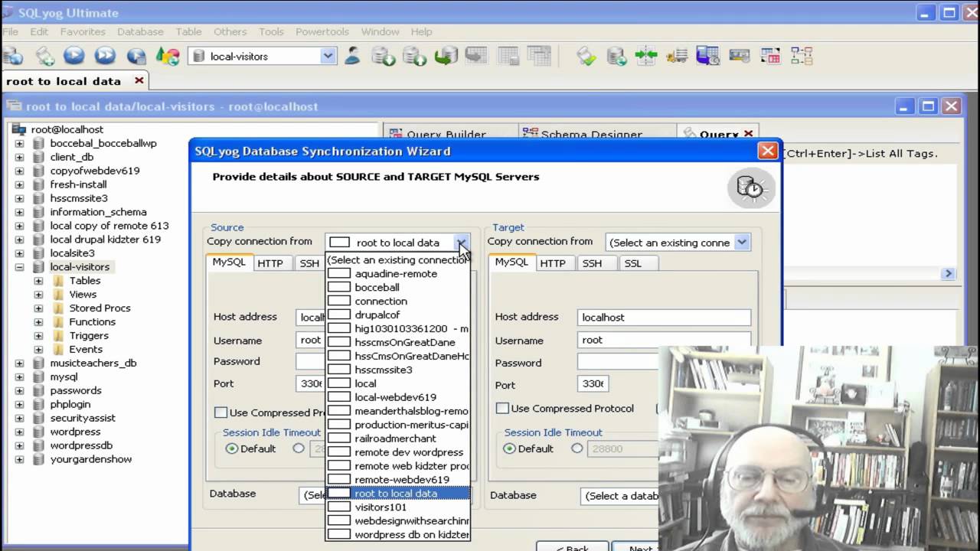980x551 pixels.
Task: Click the colored-shapes refresh toolbar icon
Action: 168,56
